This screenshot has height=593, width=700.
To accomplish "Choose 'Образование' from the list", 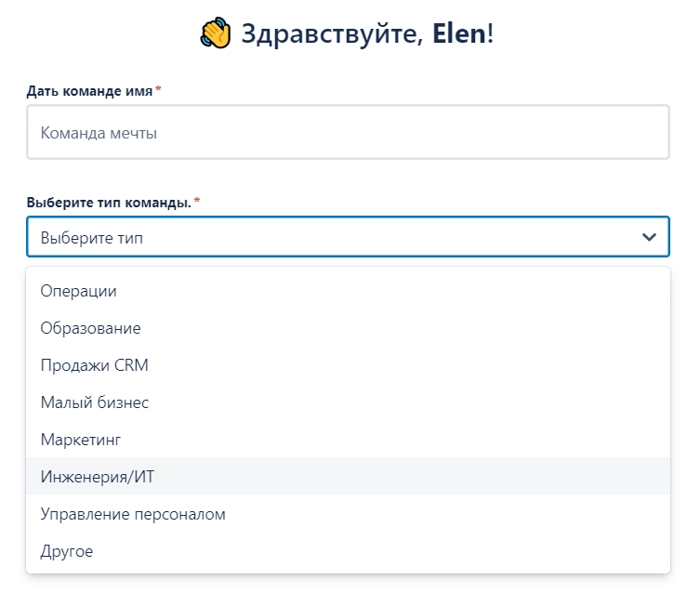I will coord(91,328).
